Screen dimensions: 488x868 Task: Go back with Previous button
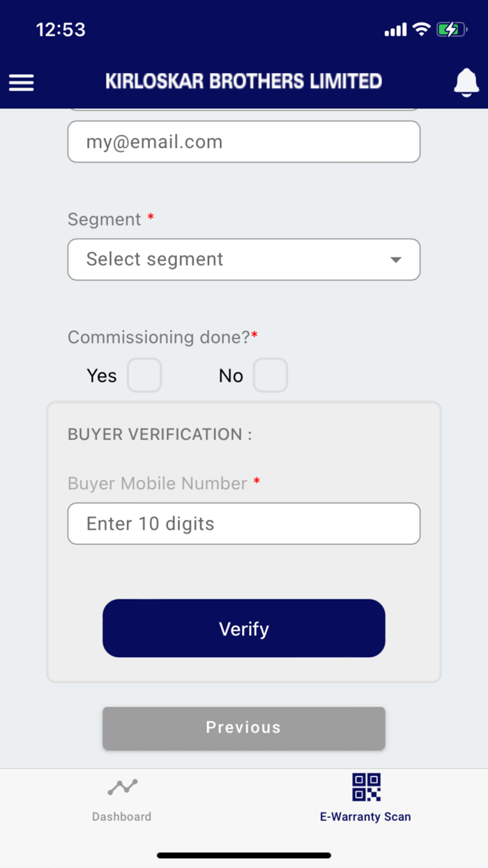pos(243,728)
